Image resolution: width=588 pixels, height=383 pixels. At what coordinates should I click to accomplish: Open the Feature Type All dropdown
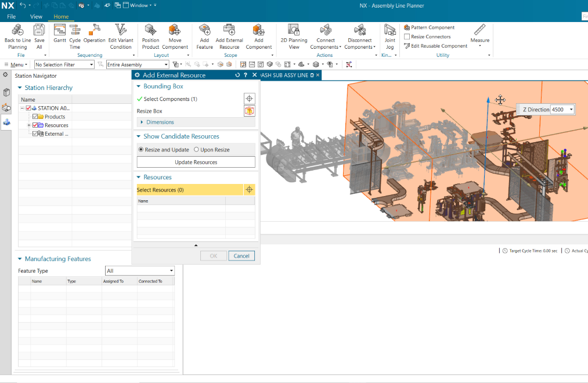click(x=140, y=270)
